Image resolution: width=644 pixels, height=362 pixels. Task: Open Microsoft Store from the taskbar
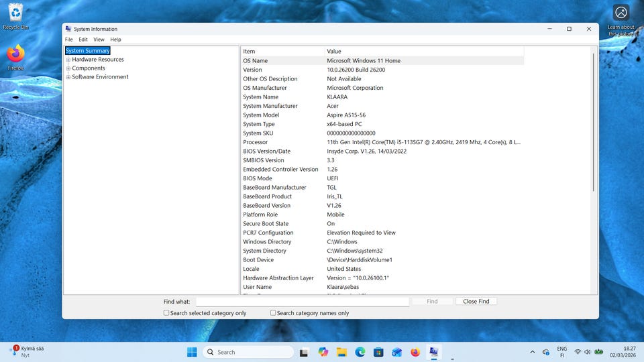click(378, 352)
